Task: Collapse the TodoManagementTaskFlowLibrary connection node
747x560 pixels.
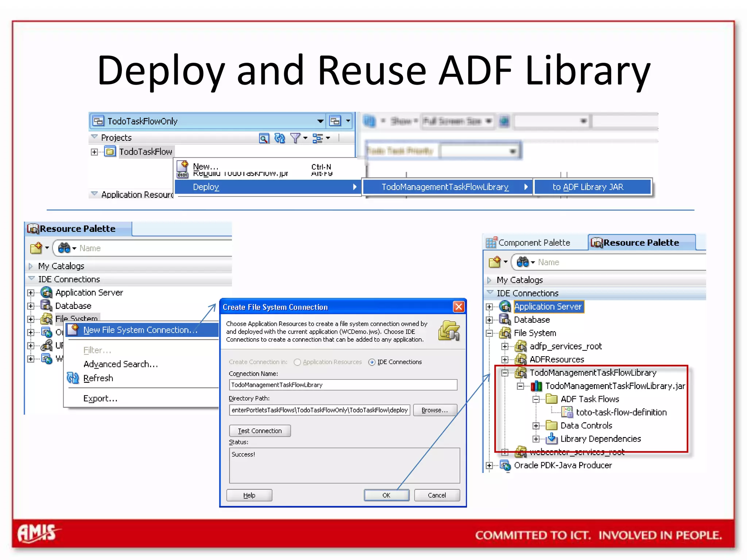Action: [x=505, y=373]
